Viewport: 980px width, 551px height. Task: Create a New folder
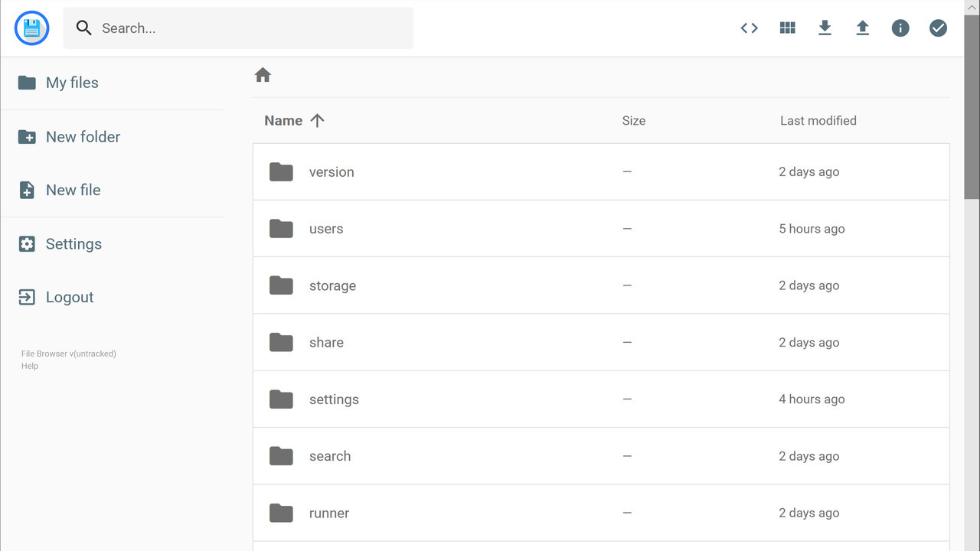[x=83, y=137]
